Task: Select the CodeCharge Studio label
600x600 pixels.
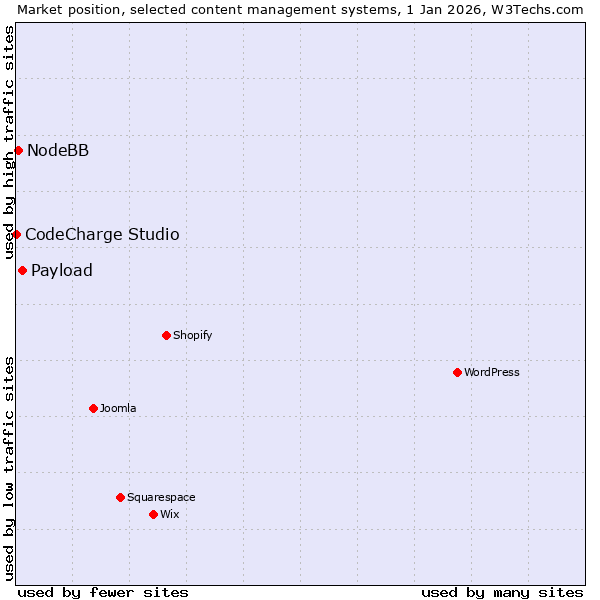Action: [102, 235]
